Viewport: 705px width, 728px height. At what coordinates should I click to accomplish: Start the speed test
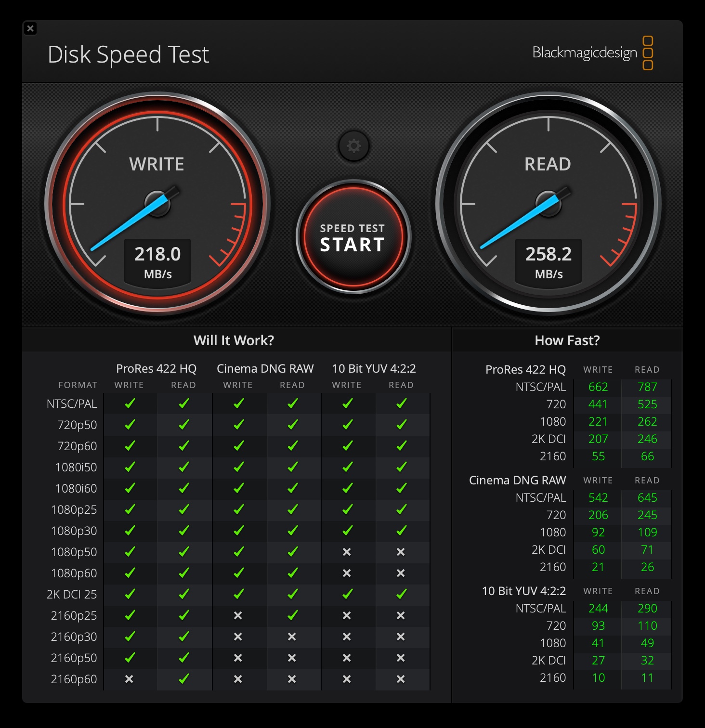[353, 237]
